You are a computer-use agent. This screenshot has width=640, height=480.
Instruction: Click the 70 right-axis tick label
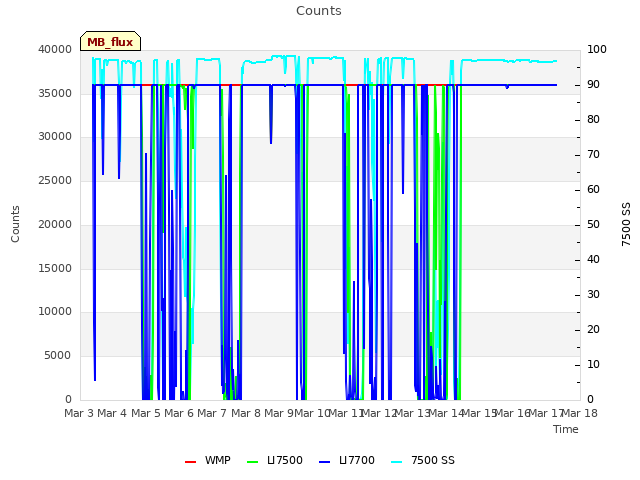point(593,155)
